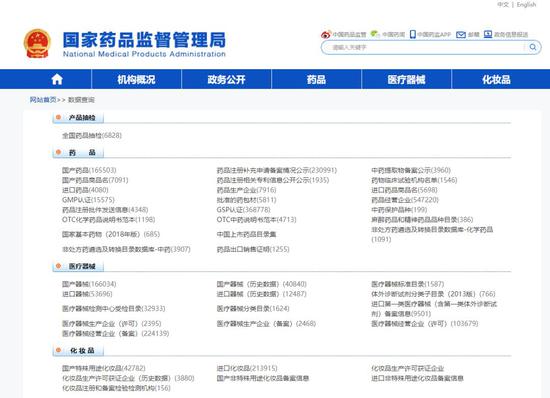Open 医疗器械经营企业（备案）(224139) link
The height and width of the screenshot is (398, 550).
(x=116, y=333)
